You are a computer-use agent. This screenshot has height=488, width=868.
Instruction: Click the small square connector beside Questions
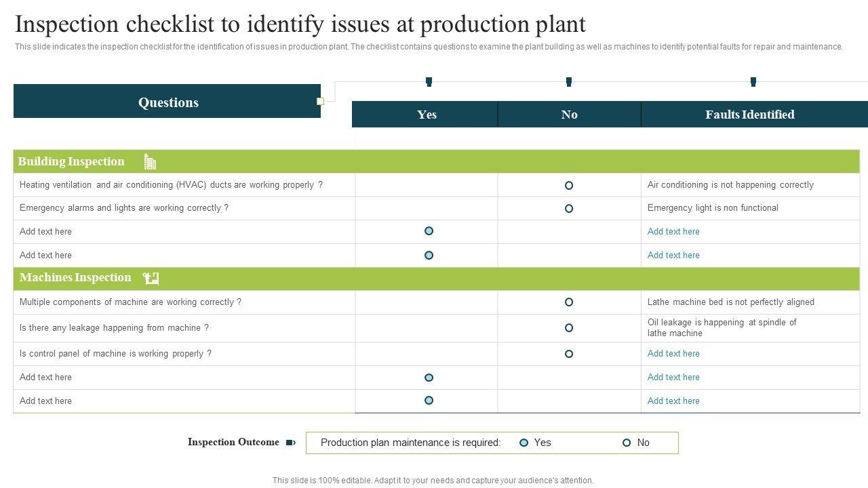[321, 102]
